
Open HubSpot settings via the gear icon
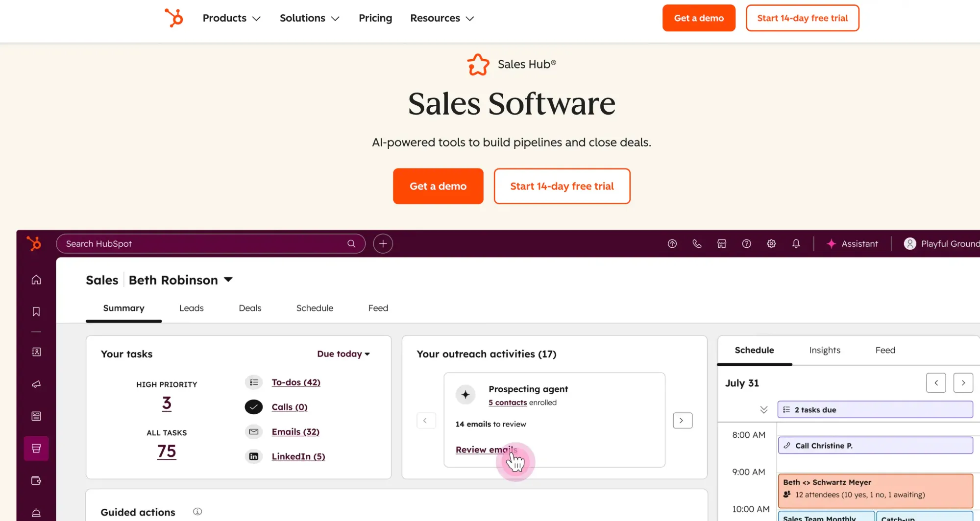pyautogui.click(x=771, y=243)
